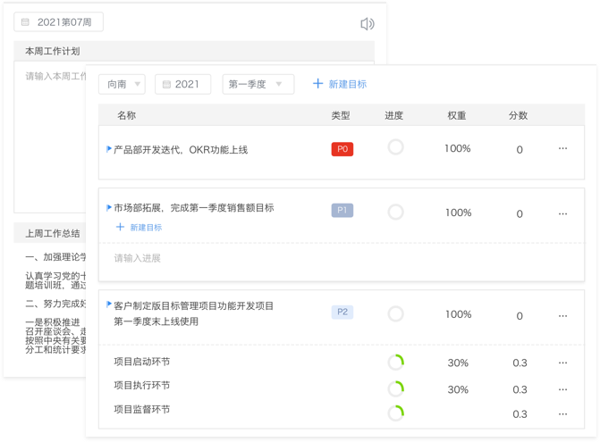Open more options for 客户制定版目标管理 row

563,314
